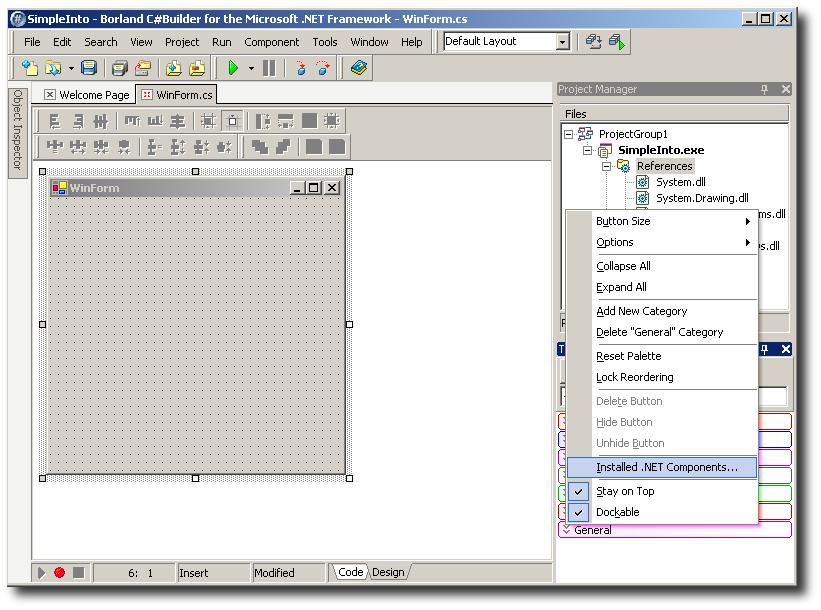Click the Open file folder icon
Screen dimensions: 821x610
53,68
